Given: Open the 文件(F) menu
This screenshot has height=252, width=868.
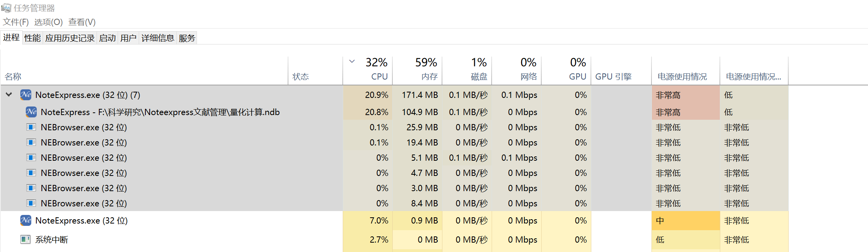Looking at the screenshot, I should 16,22.
